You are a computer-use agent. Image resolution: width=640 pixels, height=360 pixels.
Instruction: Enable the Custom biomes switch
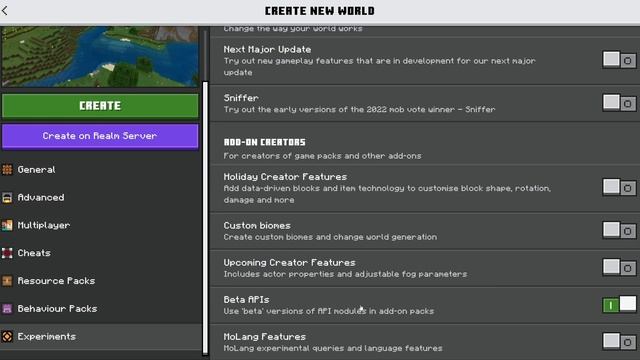[x=619, y=231]
